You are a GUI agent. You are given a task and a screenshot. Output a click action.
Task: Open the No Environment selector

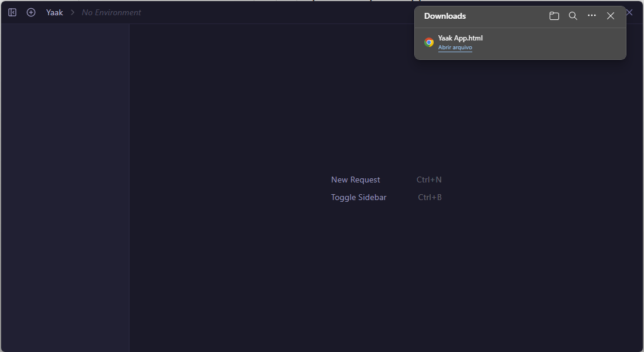111,12
